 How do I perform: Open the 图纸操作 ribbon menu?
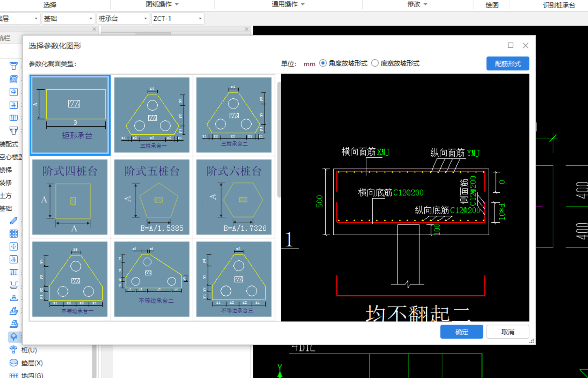(x=162, y=4)
